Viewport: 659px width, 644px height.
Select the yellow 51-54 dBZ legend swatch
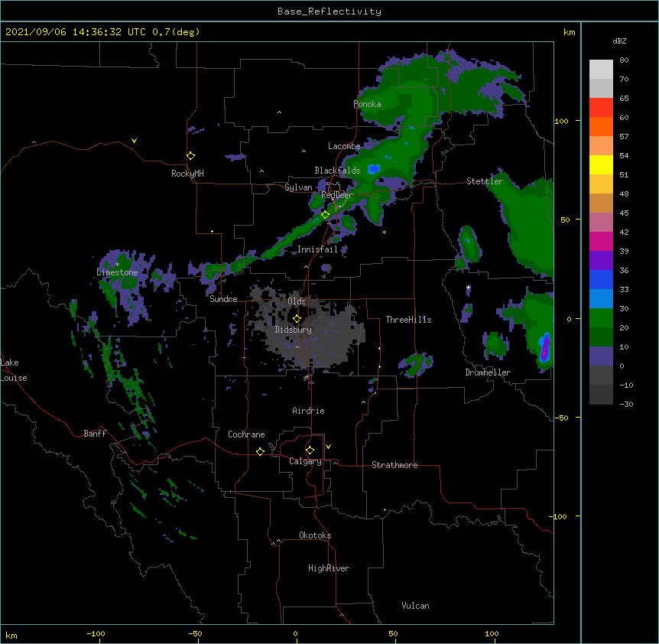point(601,164)
